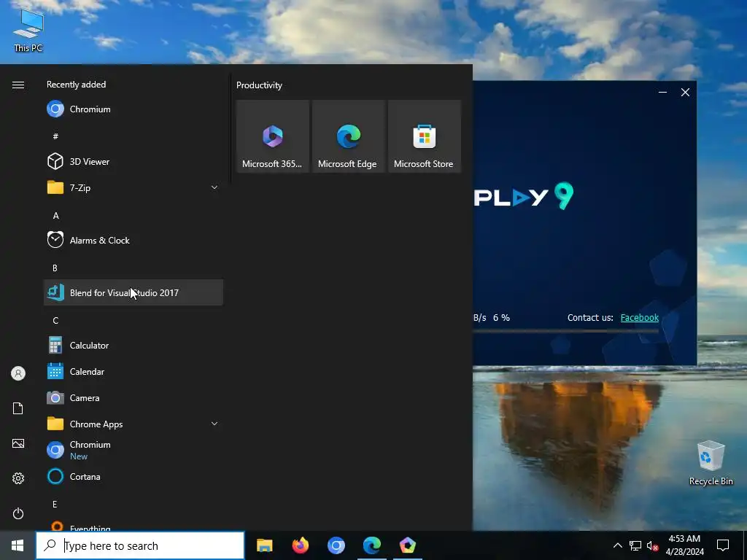Open the Calculator app
Viewport: 747px width, 560px height.
133,345
